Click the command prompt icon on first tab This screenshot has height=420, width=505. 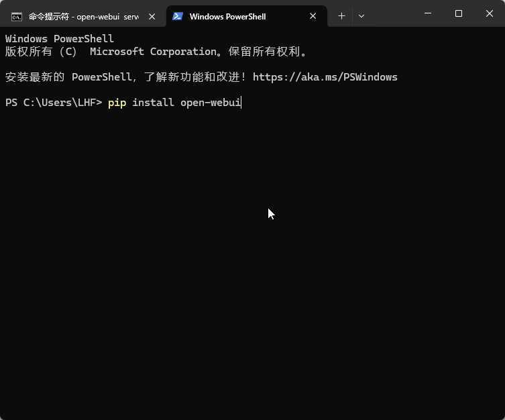coord(17,16)
